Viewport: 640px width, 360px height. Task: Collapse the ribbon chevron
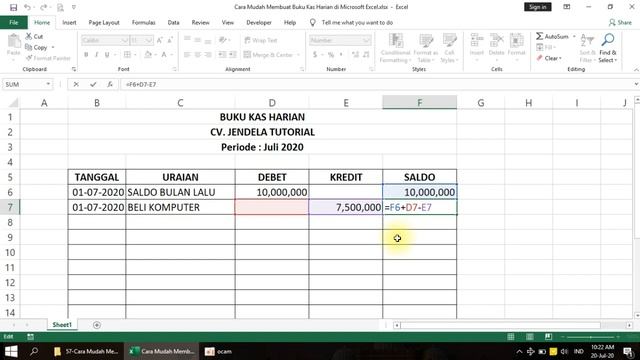pos(636,70)
